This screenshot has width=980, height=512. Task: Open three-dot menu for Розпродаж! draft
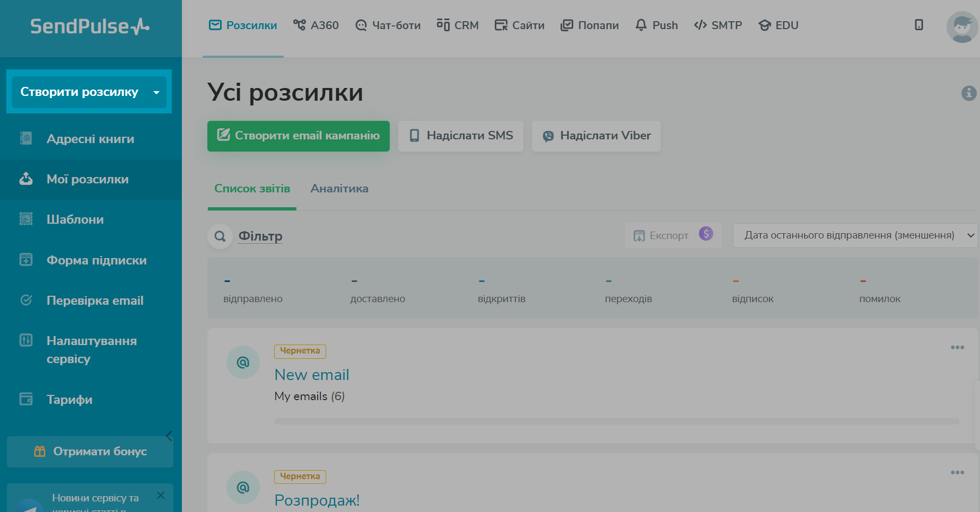point(957,473)
